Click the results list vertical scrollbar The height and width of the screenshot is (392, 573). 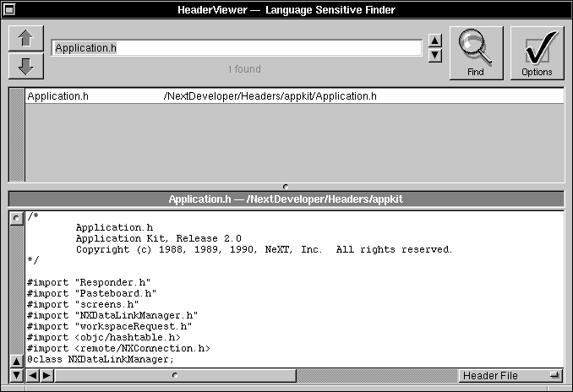tap(17, 135)
